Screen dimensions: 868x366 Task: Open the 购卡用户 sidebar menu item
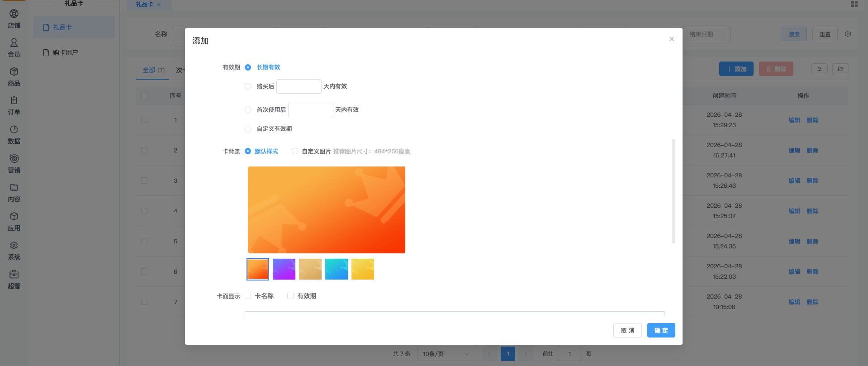click(x=74, y=52)
